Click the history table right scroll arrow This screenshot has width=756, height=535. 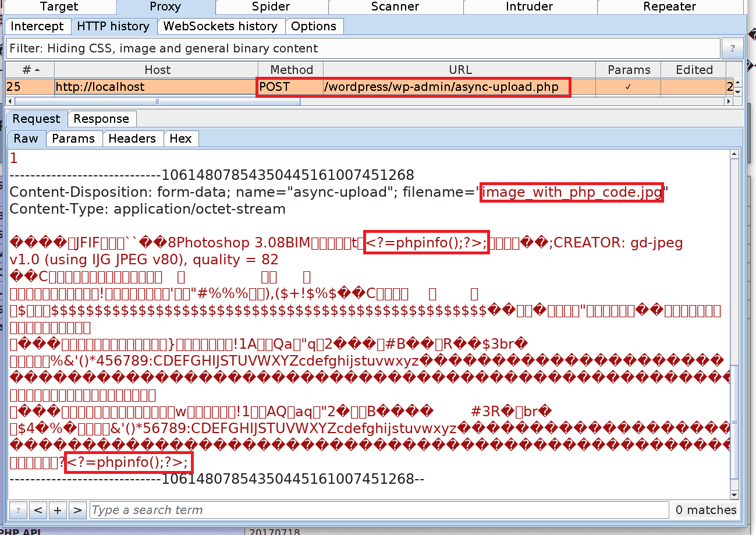pyautogui.click(x=727, y=101)
